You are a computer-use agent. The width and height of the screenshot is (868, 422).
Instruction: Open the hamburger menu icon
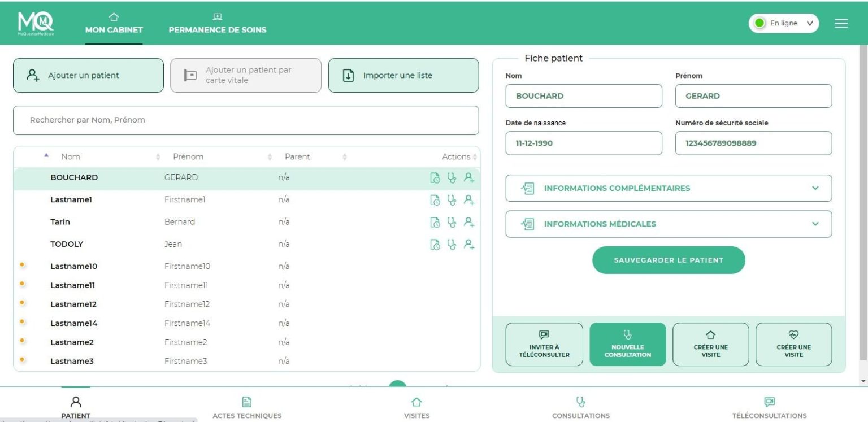point(841,23)
